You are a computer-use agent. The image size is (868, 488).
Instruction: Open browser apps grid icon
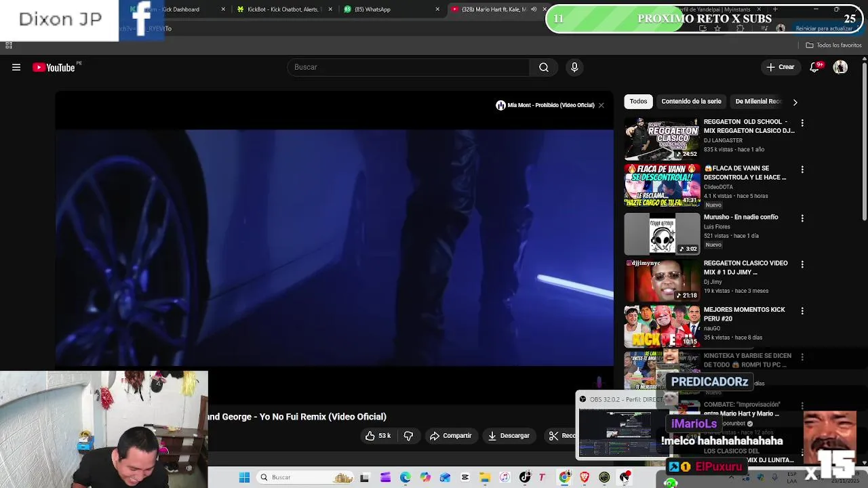coord(9,45)
